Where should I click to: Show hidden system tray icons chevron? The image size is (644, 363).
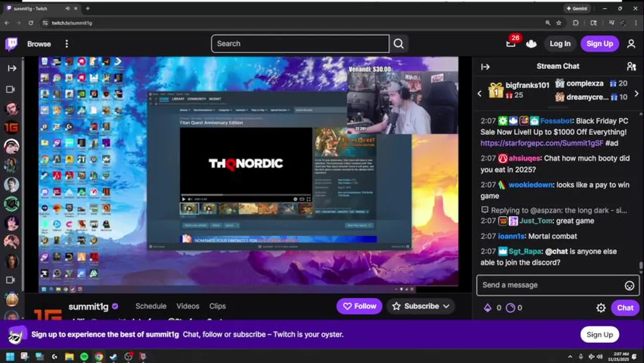[570, 357]
